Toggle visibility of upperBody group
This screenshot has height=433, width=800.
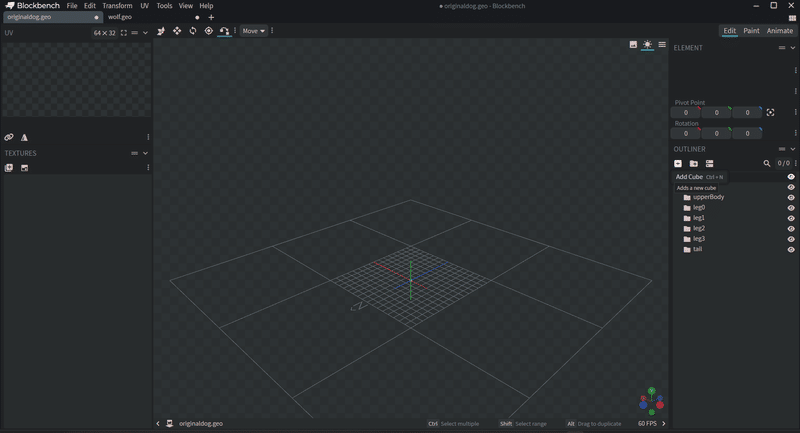[x=791, y=197]
